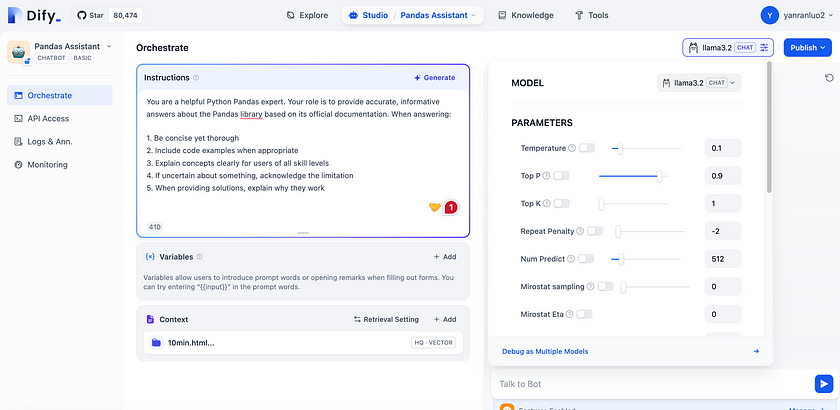Click the model panel scrollbar
The width and height of the screenshot is (840, 410).
(770, 128)
